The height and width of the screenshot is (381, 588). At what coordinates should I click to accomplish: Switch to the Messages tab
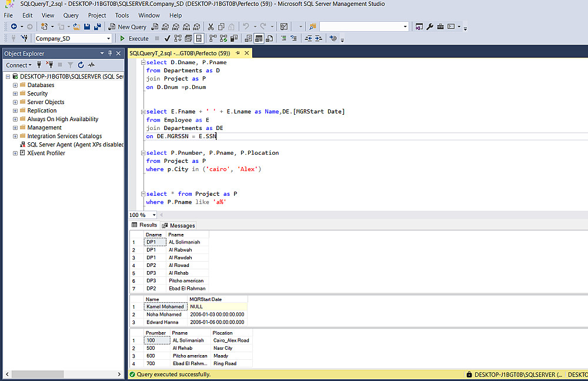(x=179, y=225)
